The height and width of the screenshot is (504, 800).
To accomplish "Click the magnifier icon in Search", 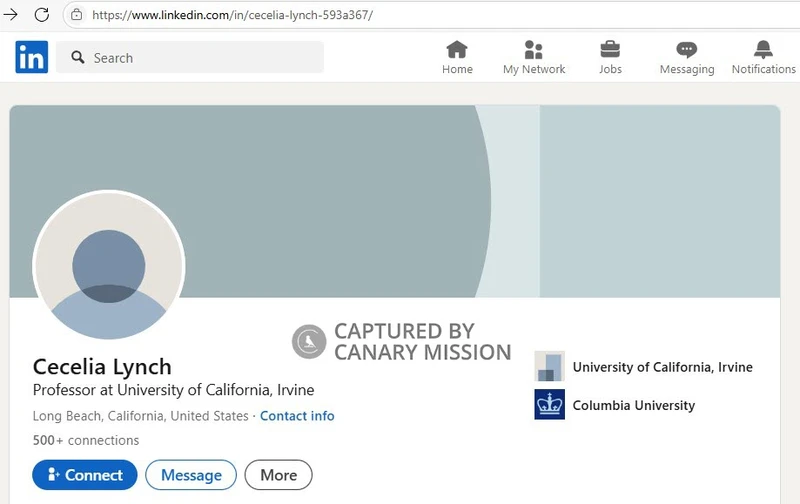I will [78, 57].
